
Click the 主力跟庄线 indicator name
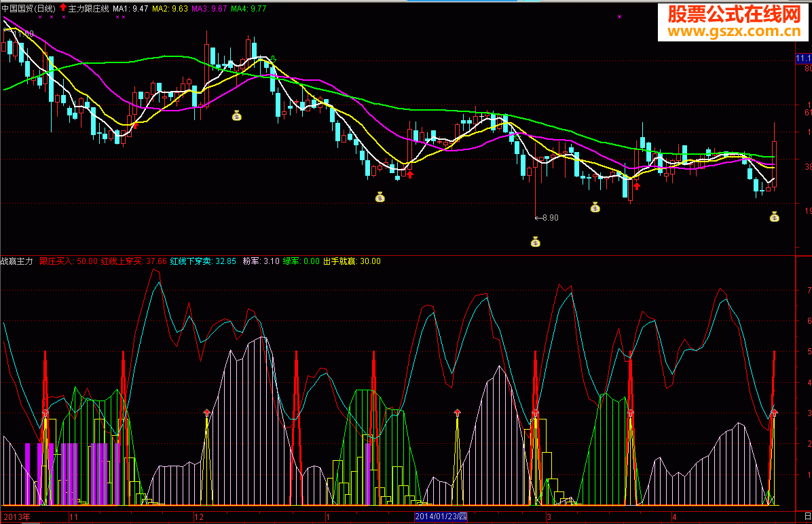click(88, 8)
